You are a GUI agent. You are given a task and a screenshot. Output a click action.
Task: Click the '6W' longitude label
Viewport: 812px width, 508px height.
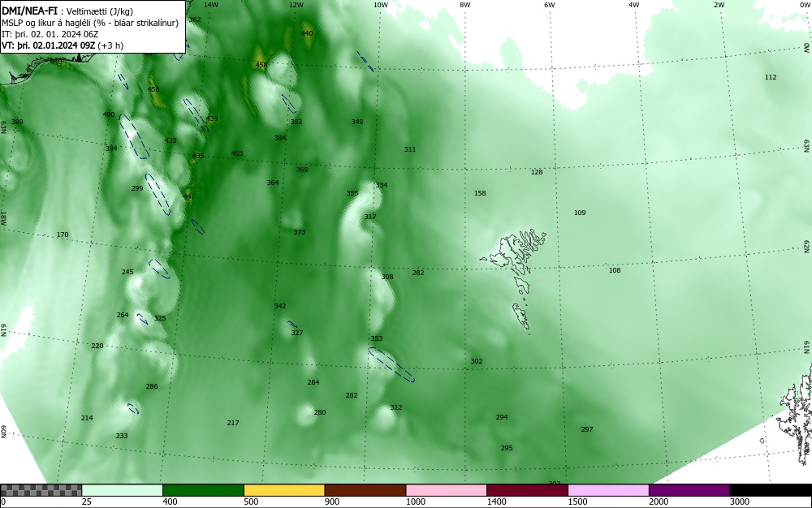tap(550, 5)
